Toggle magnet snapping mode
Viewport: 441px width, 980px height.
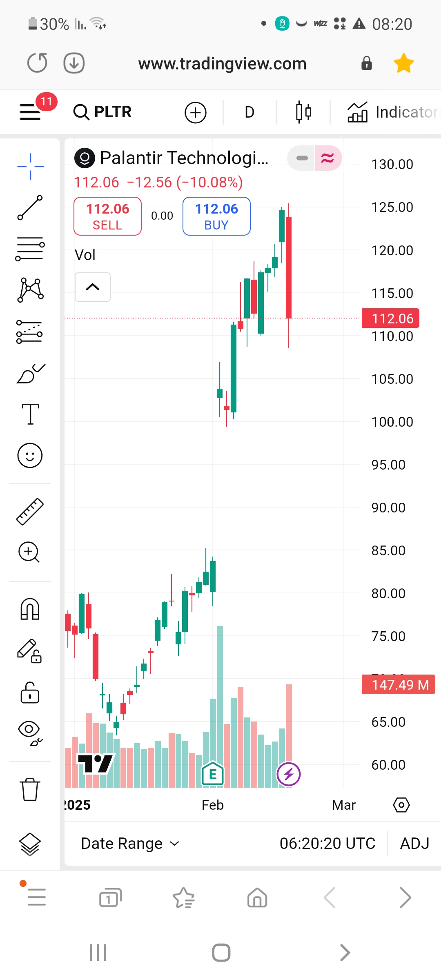[30, 609]
